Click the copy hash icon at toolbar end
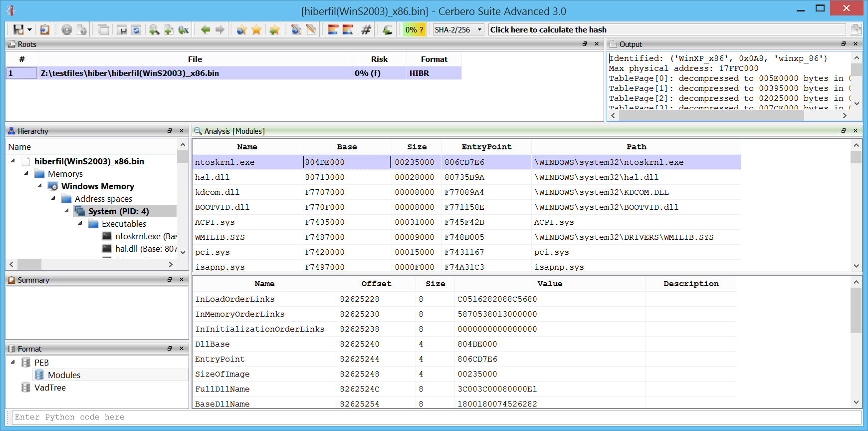 pos(856,29)
